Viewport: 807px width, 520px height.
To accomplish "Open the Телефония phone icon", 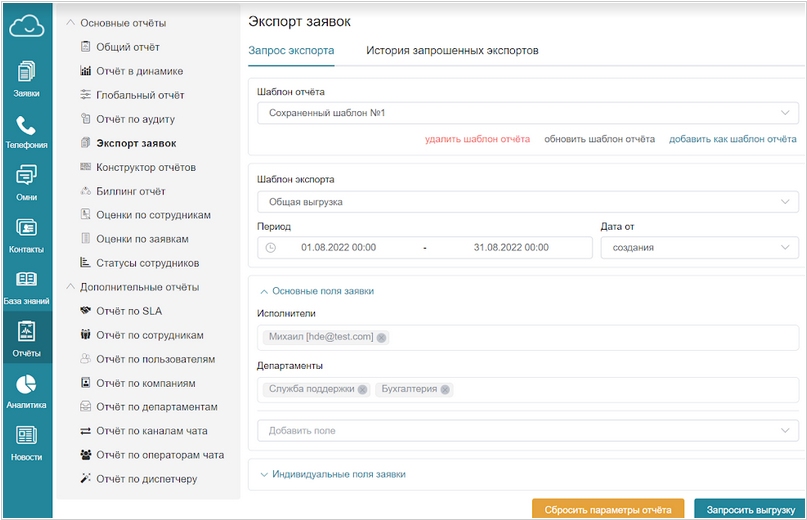I will 26,131.
